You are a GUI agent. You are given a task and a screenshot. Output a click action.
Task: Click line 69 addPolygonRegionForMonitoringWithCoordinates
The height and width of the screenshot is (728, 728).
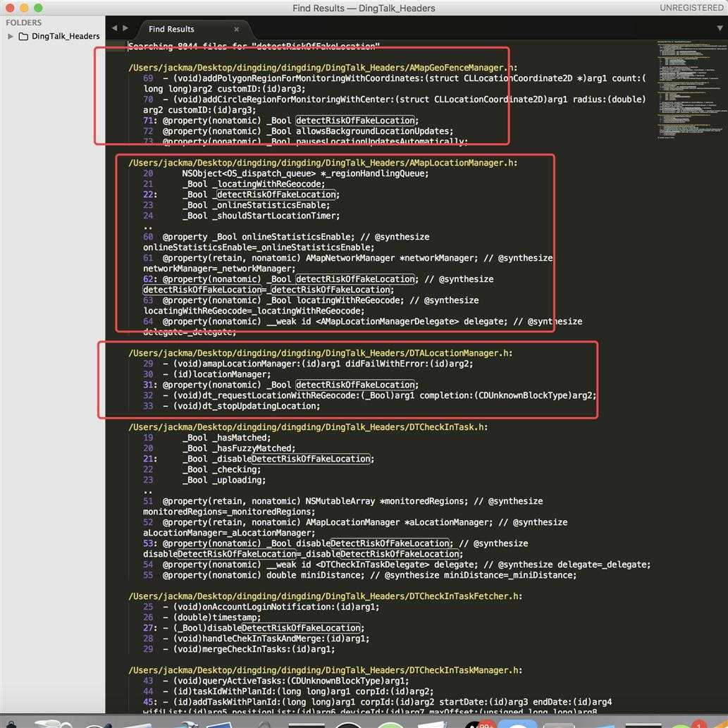click(394, 84)
